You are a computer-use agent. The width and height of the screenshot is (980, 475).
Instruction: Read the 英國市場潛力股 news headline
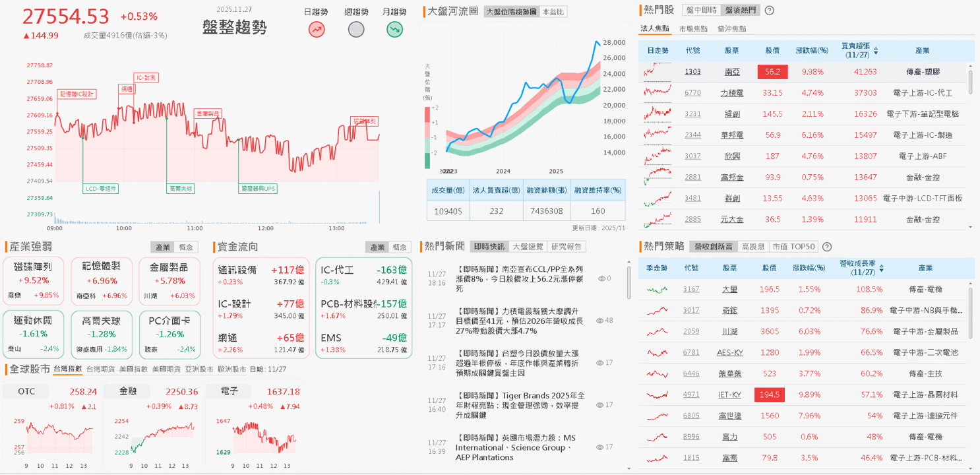tap(517, 447)
